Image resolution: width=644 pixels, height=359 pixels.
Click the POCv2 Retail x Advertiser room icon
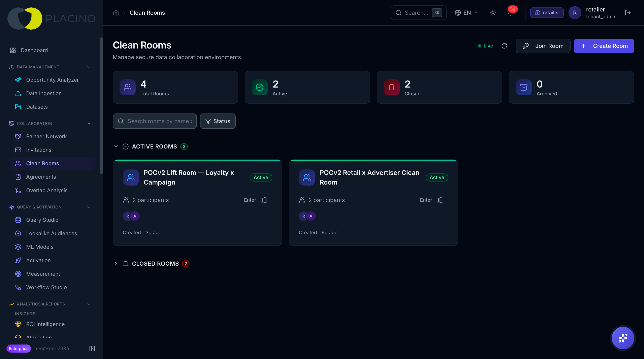(307, 177)
